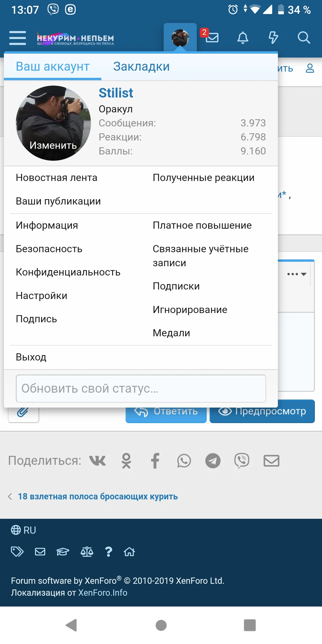This screenshot has height=644, width=322.
Task: Share via WhatsApp icon
Action: point(184,461)
